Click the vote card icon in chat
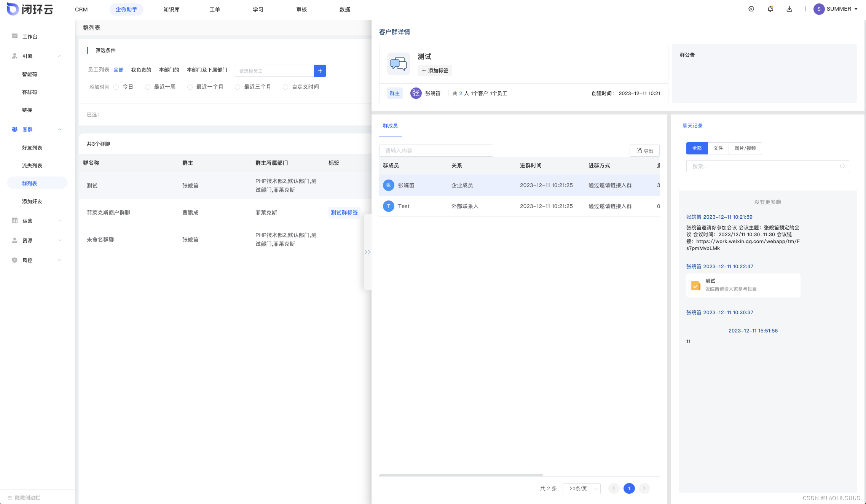866x504 pixels. 696,285
